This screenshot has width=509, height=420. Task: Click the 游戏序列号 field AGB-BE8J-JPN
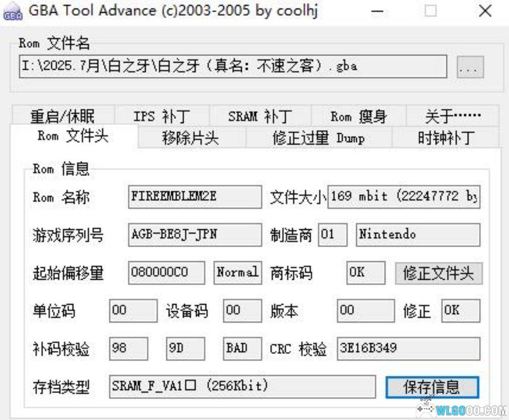[x=194, y=234]
